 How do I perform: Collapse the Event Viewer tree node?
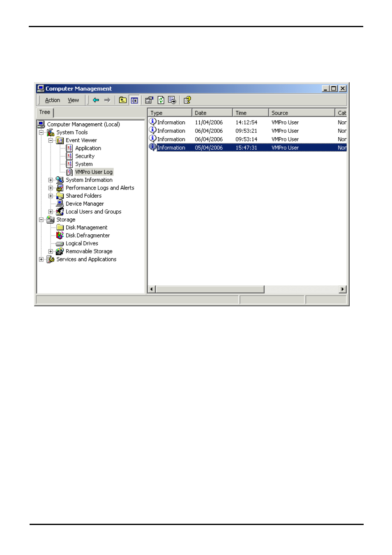coord(51,140)
